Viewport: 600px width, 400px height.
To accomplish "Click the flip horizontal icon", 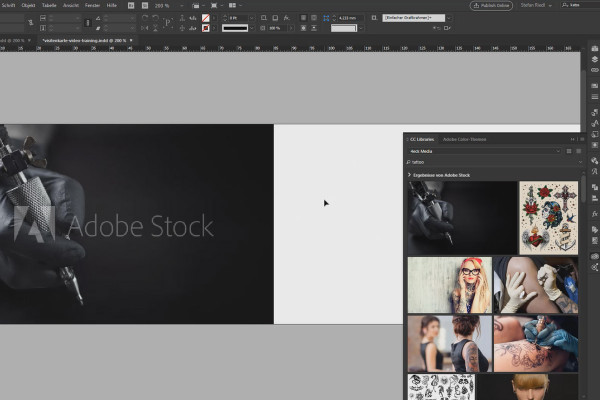I will point(144,28).
